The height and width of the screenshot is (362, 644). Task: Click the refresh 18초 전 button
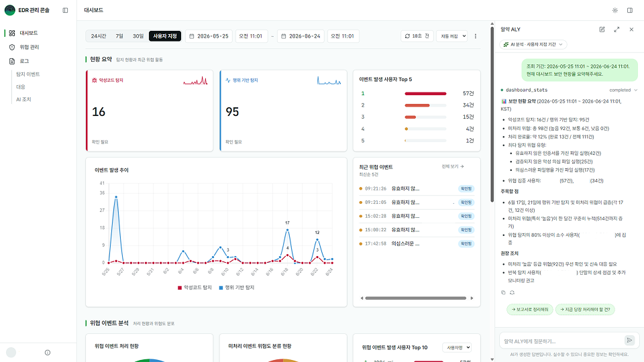click(x=417, y=36)
